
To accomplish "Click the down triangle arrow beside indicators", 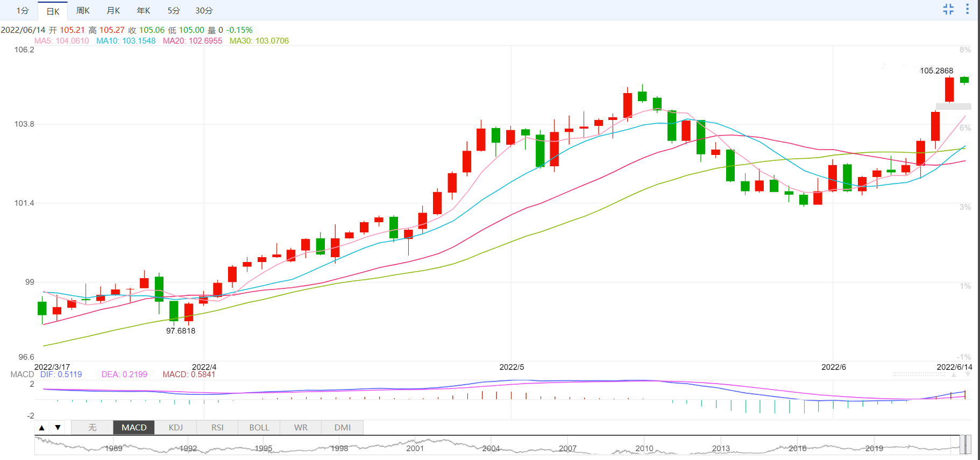I will (58, 428).
